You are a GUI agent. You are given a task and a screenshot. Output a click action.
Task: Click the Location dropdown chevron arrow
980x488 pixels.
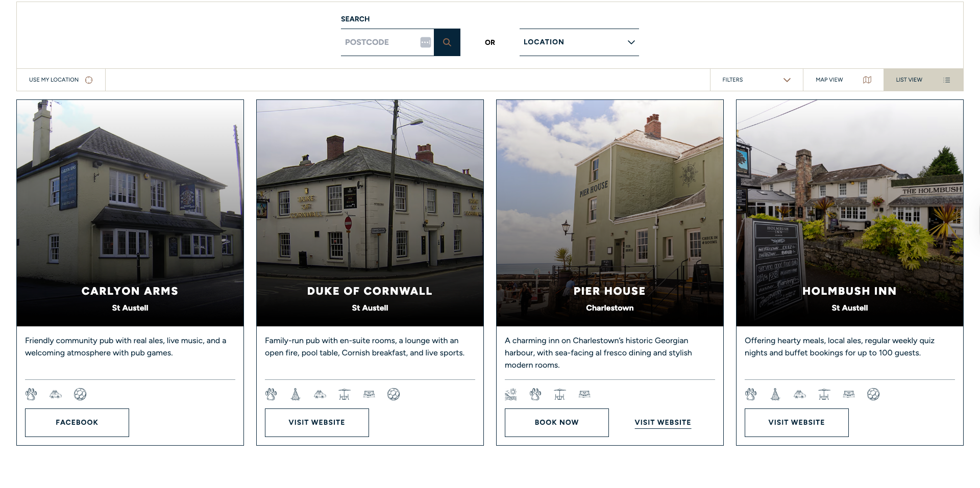point(631,42)
